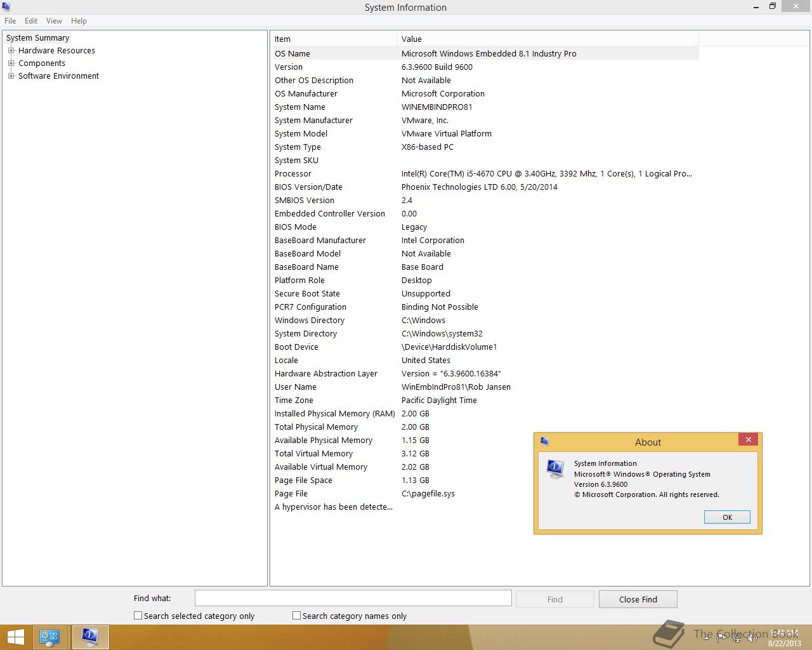812x650 pixels.
Task: Expand the Hardware Resources node
Action: tap(11, 51)
